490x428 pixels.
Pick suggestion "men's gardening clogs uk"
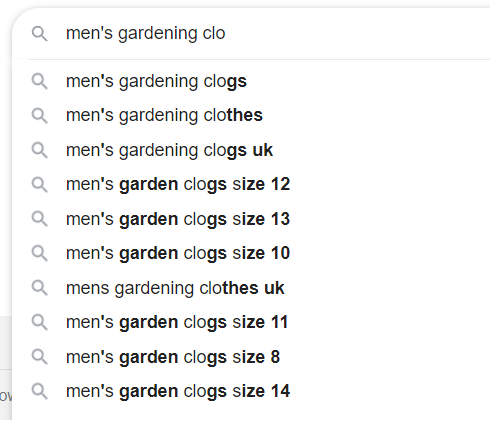[x=251, y=150]
